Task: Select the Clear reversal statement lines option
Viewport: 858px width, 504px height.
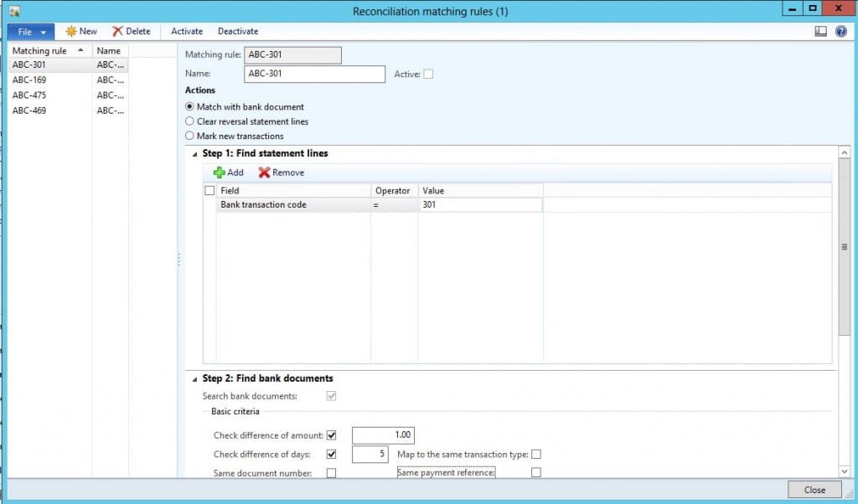Action: [189, 121]
